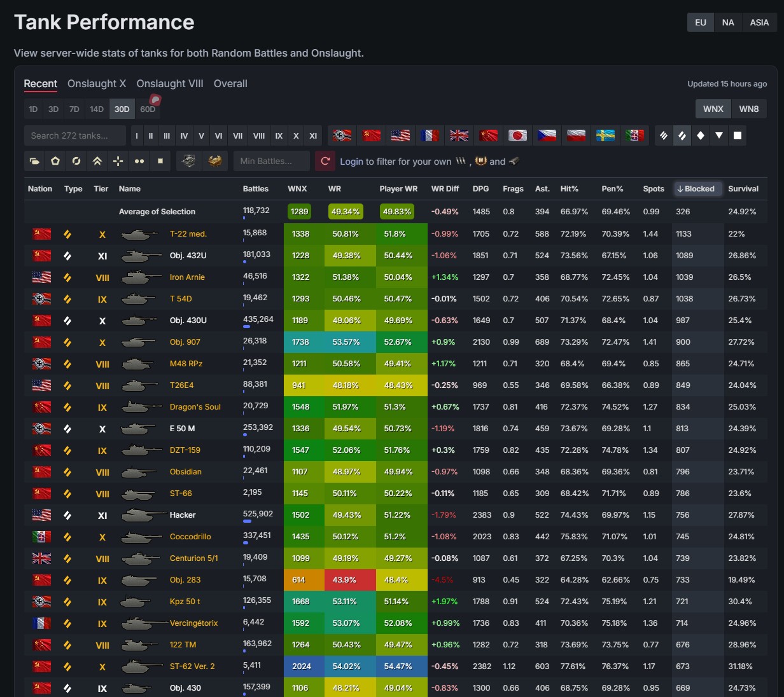This screenshot has height=697, width=784.
Task: Open the Coccodrillo tank link
Action: click(190, 537)
